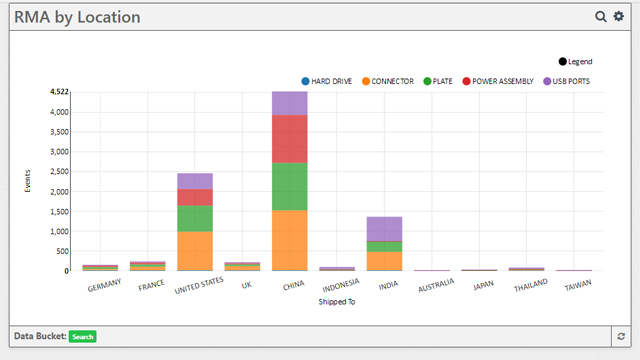Click the 'INDONESIA' axis label
The width and height of the screenshot is (640, 360).
[341, 285]
